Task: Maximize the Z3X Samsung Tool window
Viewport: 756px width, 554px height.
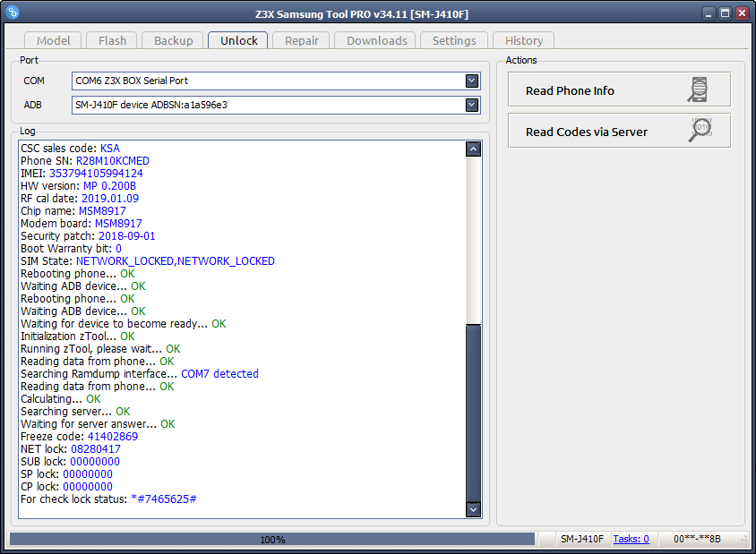Action: click(725, 13)
